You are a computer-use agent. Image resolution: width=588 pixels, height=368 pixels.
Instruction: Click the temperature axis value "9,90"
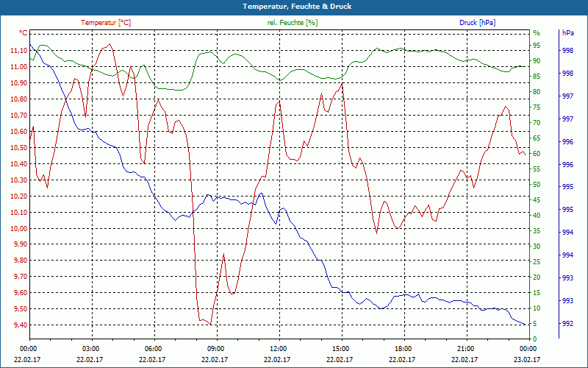click(21, 244)
